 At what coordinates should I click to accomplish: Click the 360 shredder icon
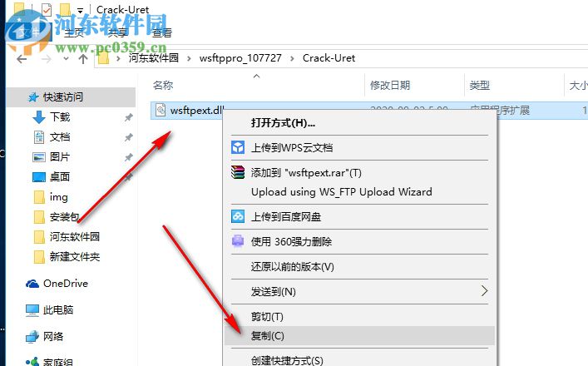pyautogui.click(x=238, y=240)
